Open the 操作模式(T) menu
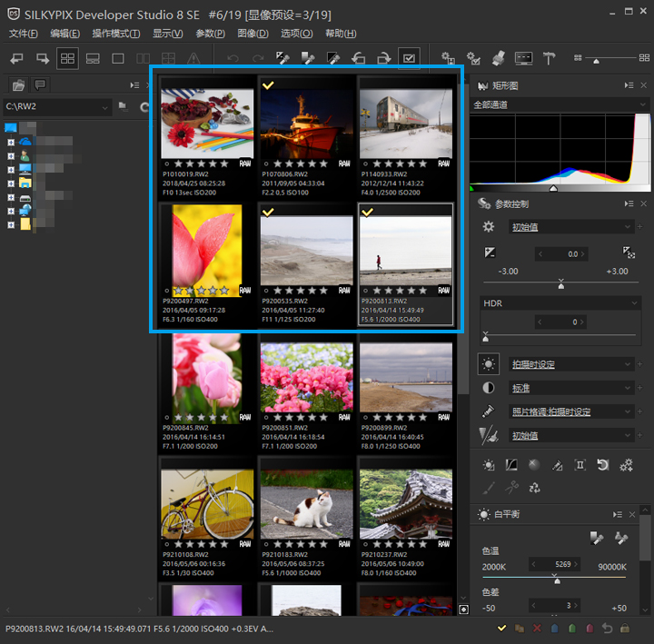The width and height of the screenshot is (654, 644). (116, 34)
